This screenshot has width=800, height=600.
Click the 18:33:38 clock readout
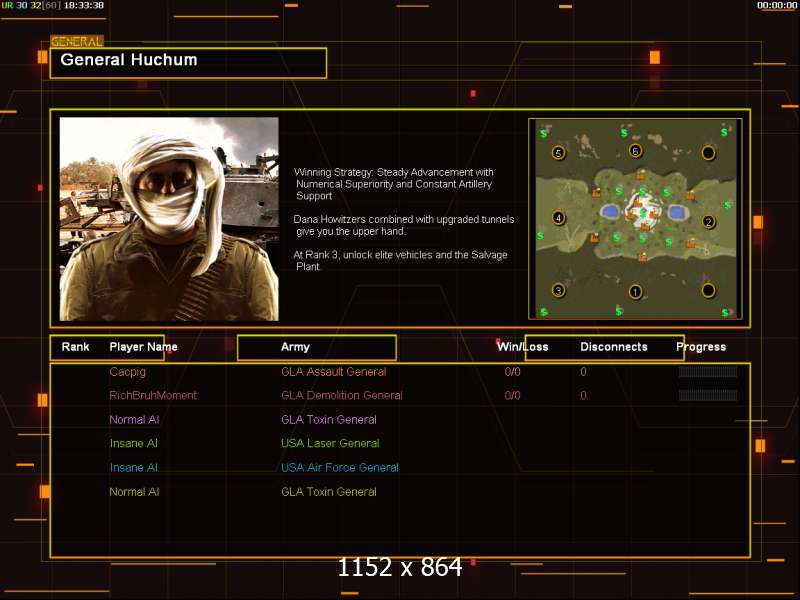pyautogui.click(x=84, y=5)
